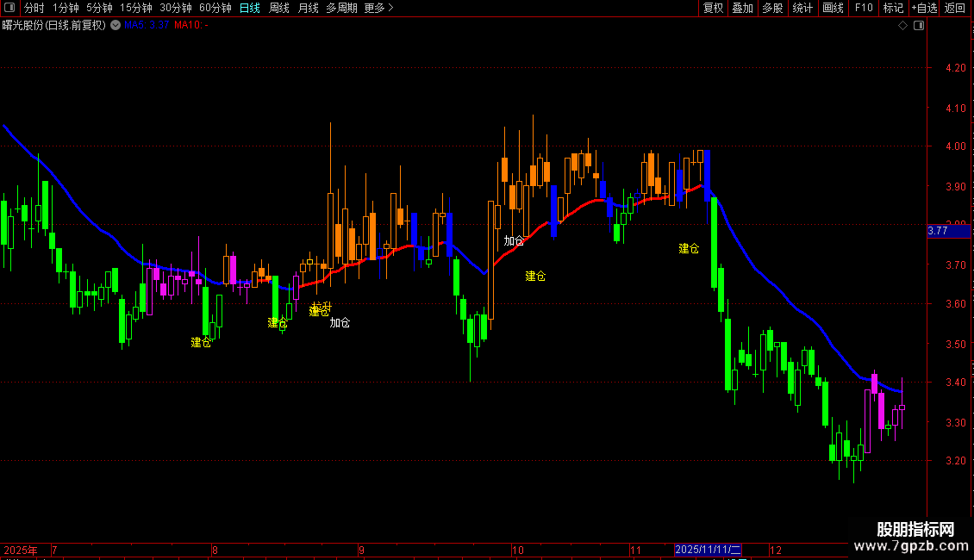Select the 60分钟 period tab
This screenshot has width=974, height=560.
pyautogui.click(x=215, y=8)
